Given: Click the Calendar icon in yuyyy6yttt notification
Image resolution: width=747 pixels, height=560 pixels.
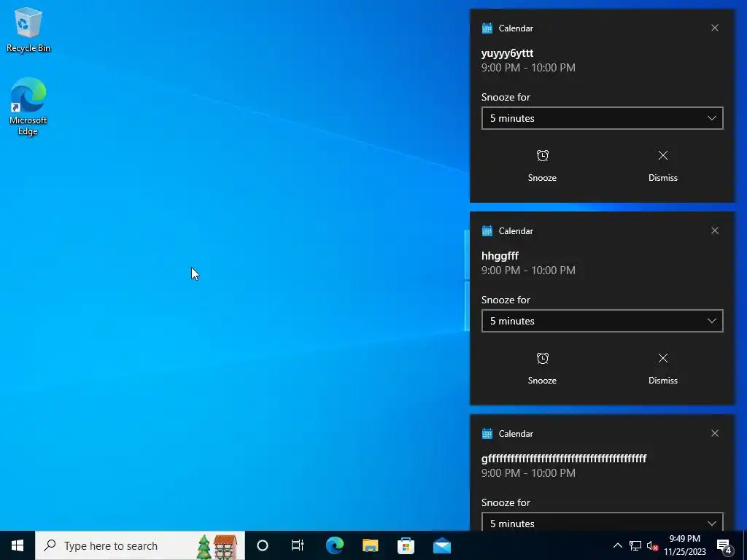Looking at the screenshot, I should (487, 28).
